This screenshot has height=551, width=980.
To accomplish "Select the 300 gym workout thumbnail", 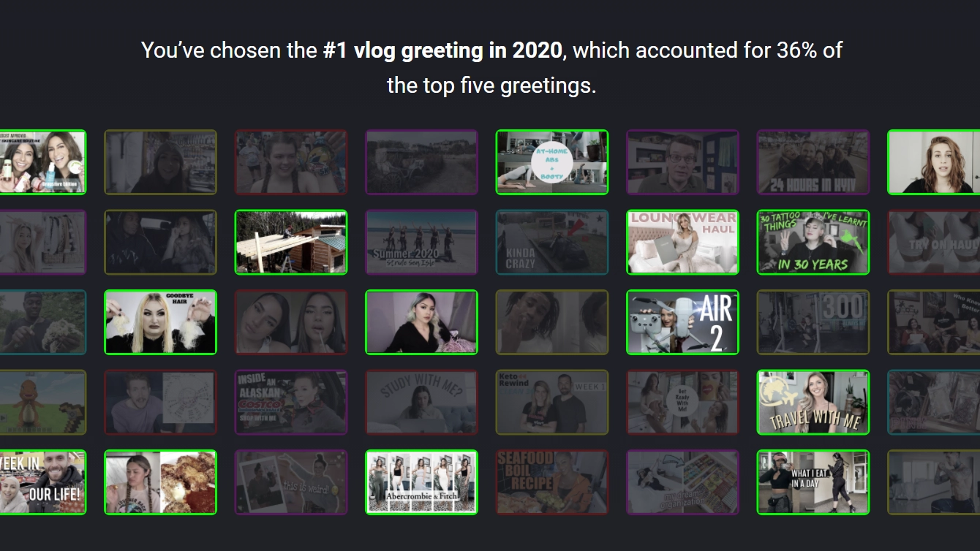I will click(x=813, y=322).
